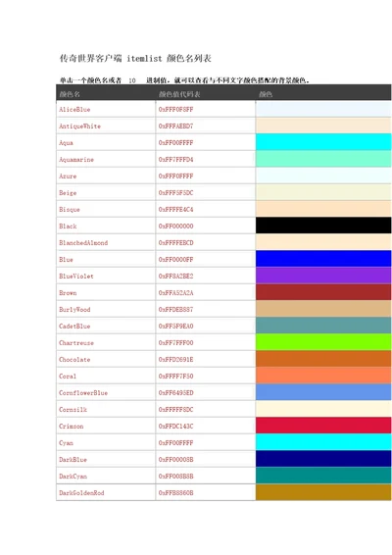
Task: Open the CadetBlue name link
Action: coord(74,326)
